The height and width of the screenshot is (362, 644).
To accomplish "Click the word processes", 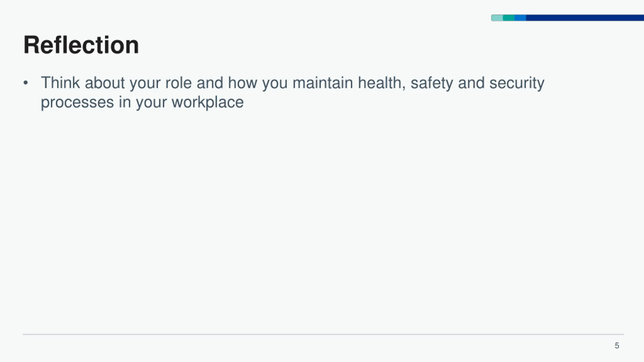I will pyautogui.click(x=77, y=103).
